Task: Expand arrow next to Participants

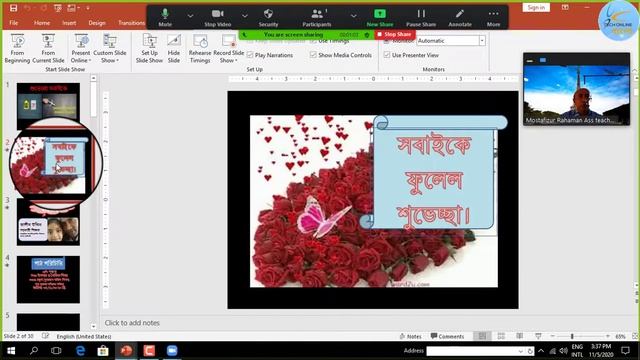Action: click(x=353, y=16)
